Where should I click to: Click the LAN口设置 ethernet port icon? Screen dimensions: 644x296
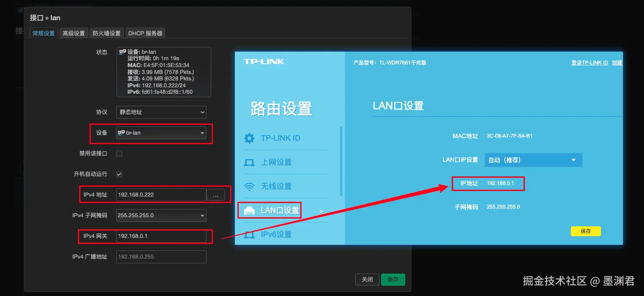click(249, 210)
